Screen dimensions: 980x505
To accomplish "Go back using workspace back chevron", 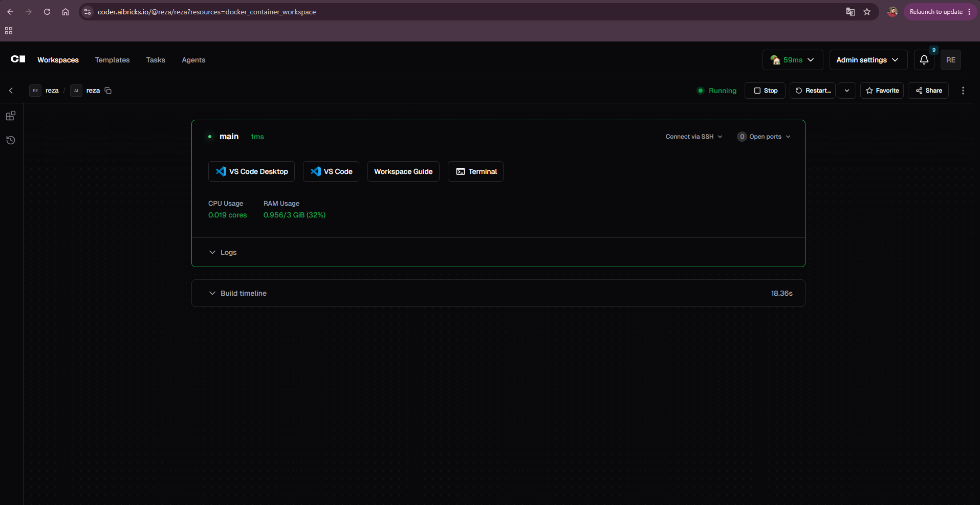I will tap(11, 91).
